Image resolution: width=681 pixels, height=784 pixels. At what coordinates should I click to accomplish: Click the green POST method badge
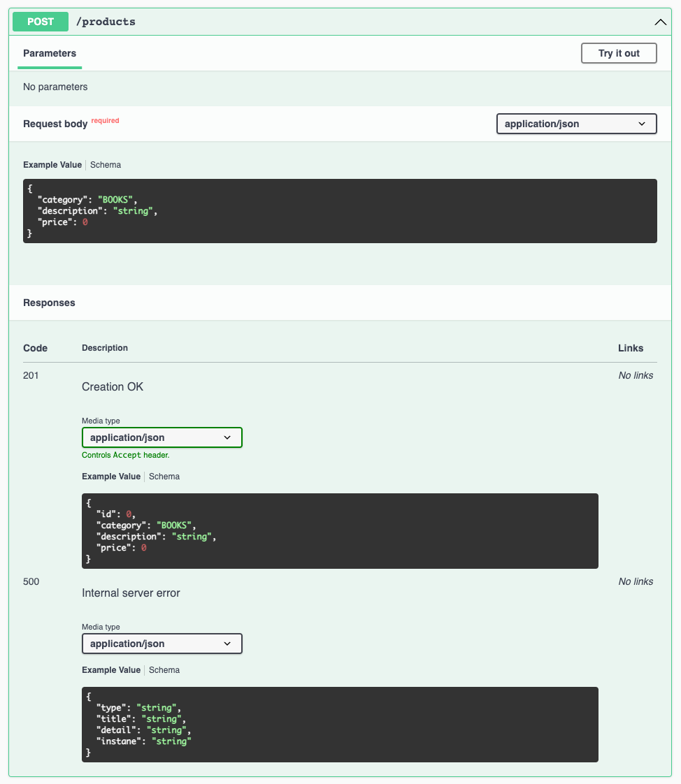(41, 22)
